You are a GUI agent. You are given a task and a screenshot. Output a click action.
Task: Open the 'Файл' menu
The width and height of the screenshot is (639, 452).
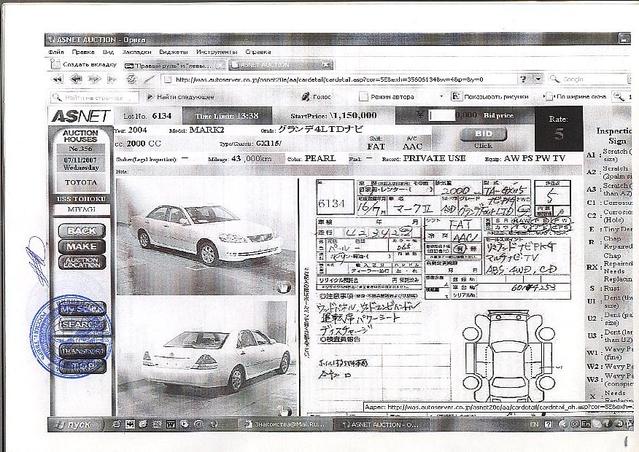56,52
